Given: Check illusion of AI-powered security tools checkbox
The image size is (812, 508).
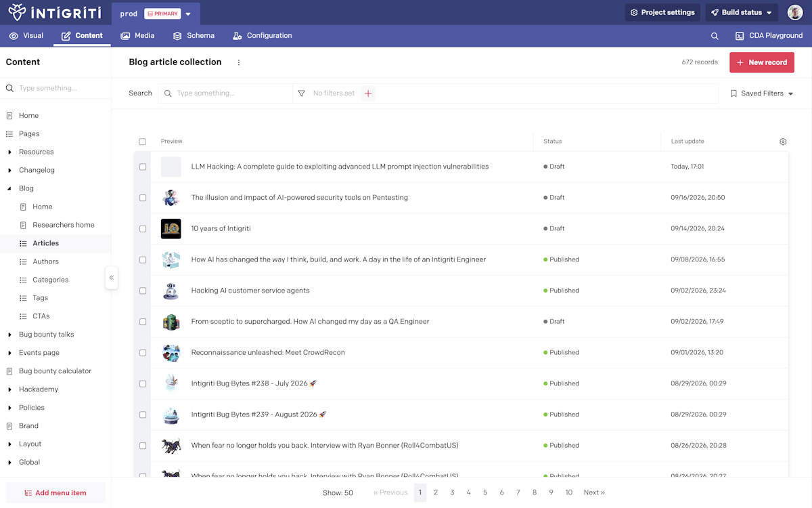Looking at the screenshot, I should pos(143,198).
